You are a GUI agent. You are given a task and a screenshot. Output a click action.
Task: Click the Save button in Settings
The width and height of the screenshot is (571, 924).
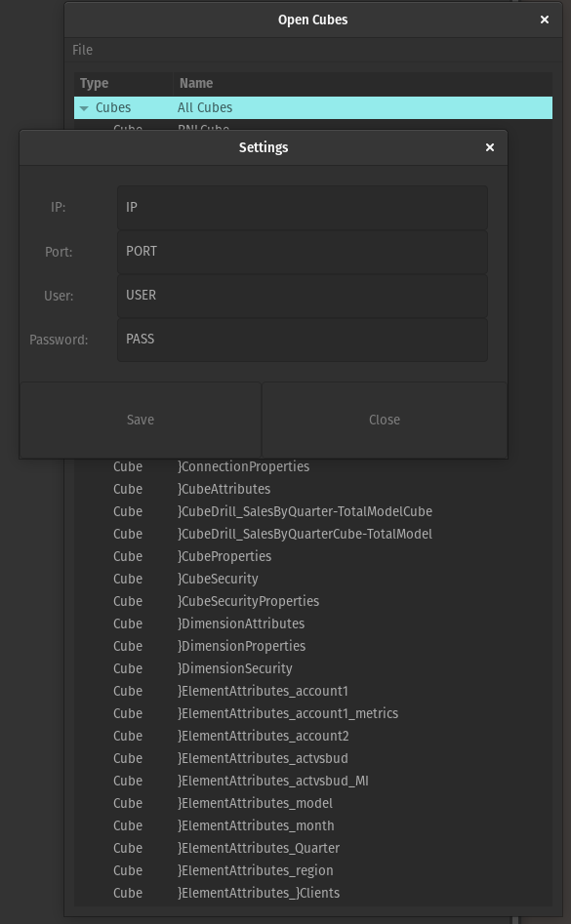click(x=141, y=420)
